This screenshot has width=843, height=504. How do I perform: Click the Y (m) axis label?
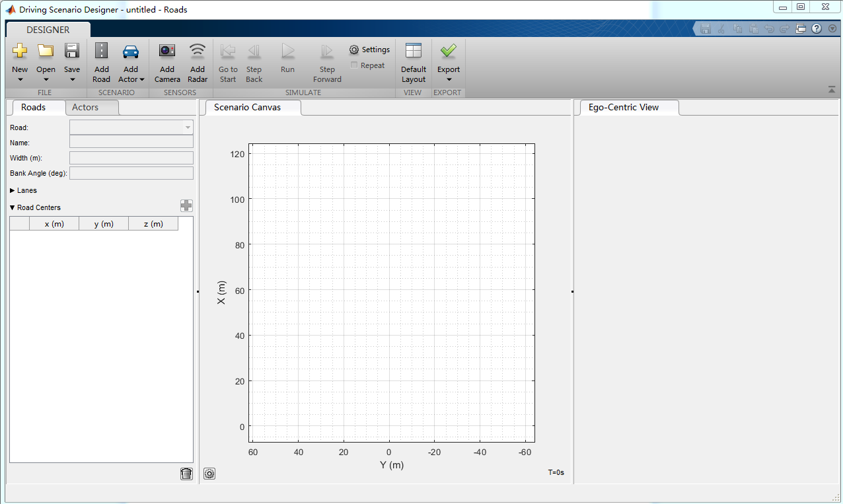point(392,465)
